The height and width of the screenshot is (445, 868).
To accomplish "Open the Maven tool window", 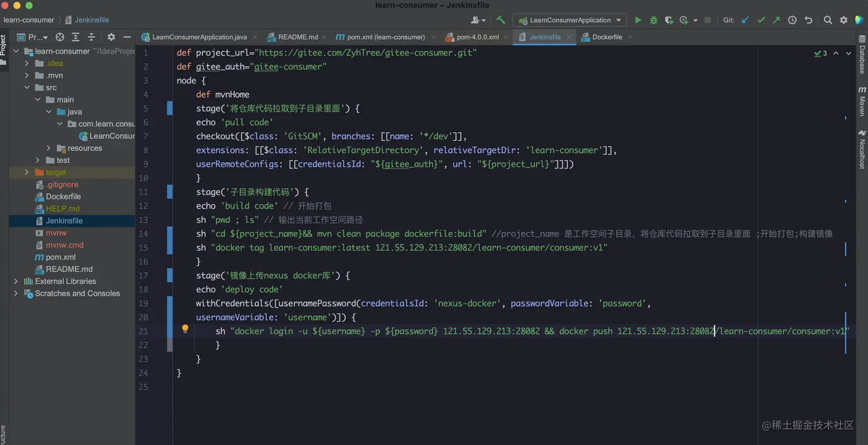I will (862, 101).
